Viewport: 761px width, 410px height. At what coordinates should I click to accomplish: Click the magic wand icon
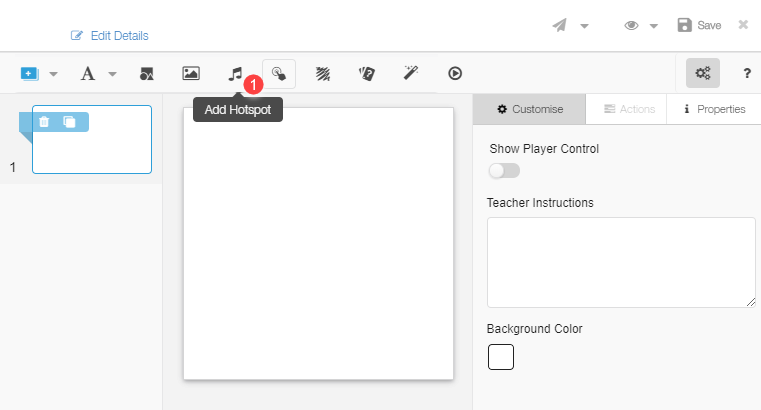click(410, 73)
